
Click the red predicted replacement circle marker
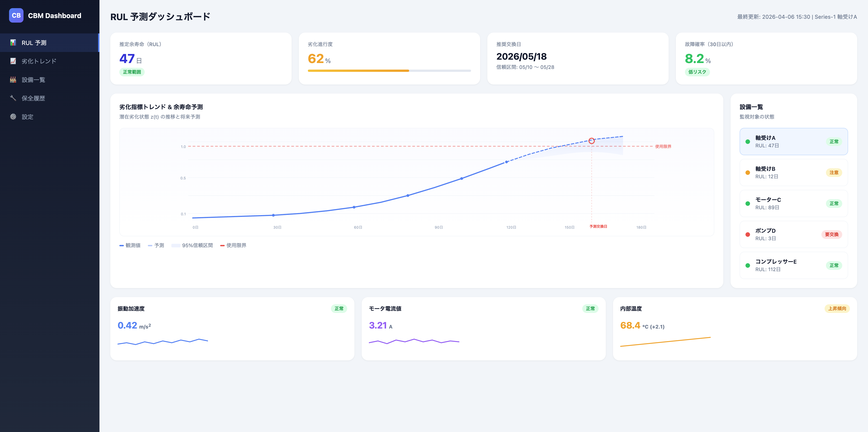[591, 141]
